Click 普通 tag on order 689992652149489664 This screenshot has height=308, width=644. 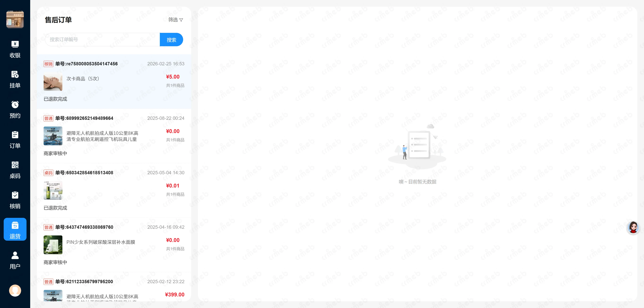(48, 118)
